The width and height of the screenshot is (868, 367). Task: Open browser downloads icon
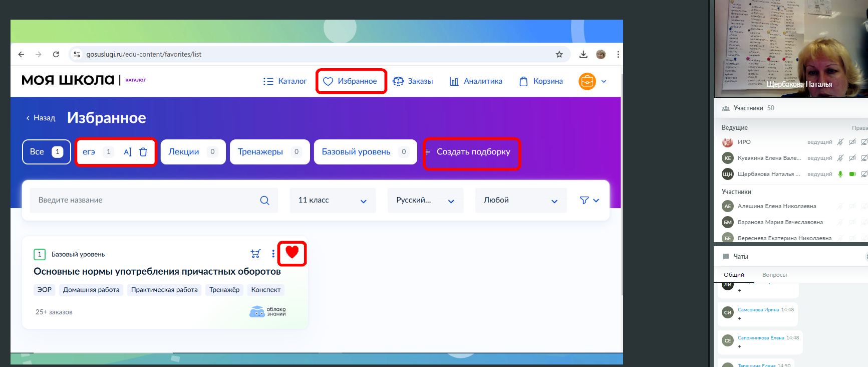coord(583,54)
